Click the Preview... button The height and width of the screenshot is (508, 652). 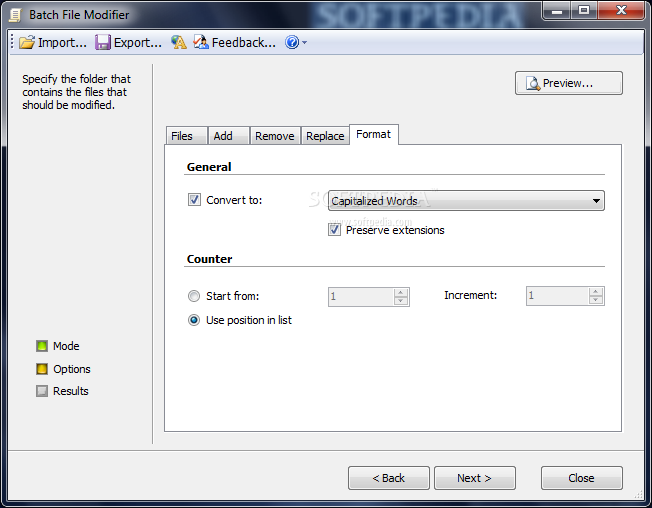(x=569, y=83)
